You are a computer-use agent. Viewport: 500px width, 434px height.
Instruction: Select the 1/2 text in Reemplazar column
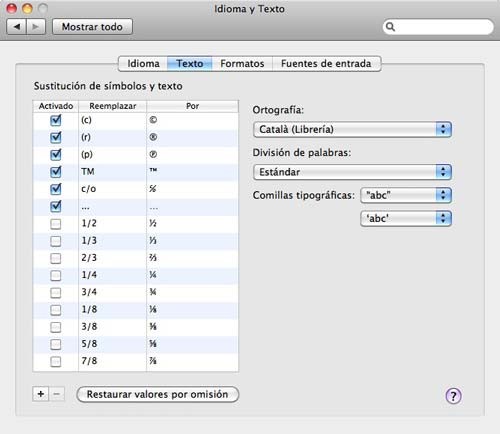89,223
